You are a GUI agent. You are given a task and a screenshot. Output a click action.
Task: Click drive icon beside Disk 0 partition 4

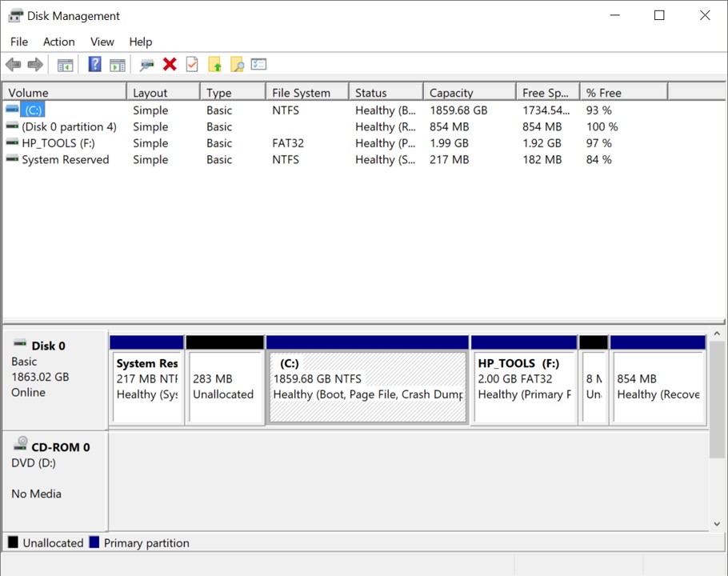[12, 126]
